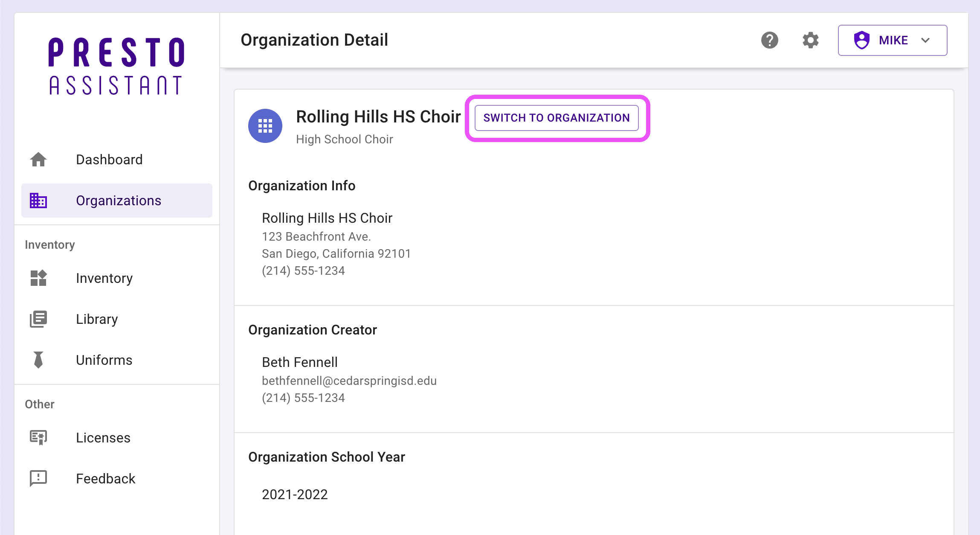Click the Library documents icon
This screenshot has width=980, height=535.
pyautogui.click(x=38, y=319)
